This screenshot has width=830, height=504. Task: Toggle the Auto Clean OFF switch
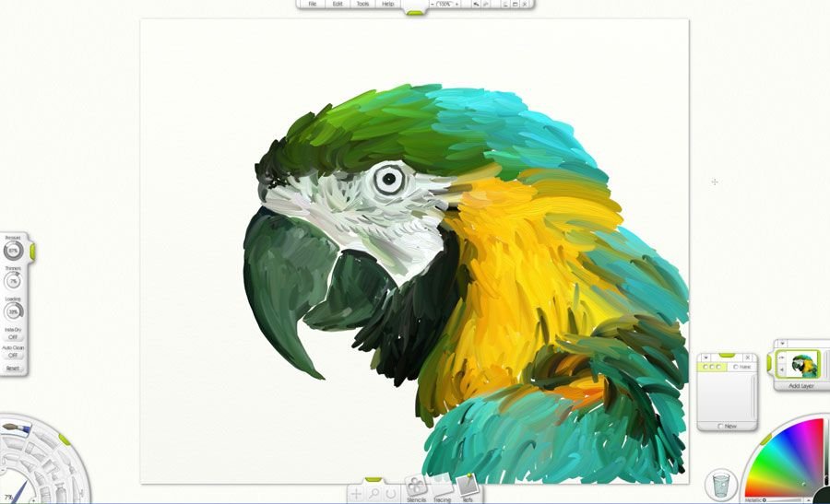pyautogui.click(x=13, y=355)
